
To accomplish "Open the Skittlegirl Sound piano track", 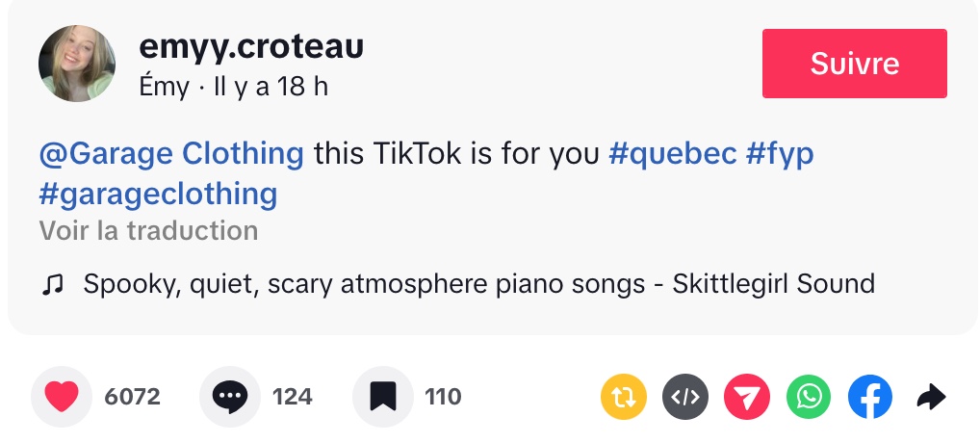I will [478, 284].
